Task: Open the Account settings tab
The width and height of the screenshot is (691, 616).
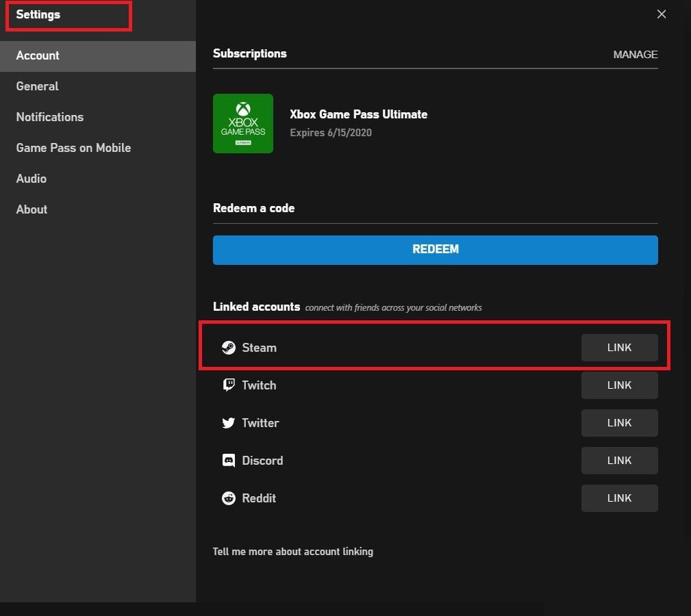Action: click(x=38, y=55)
